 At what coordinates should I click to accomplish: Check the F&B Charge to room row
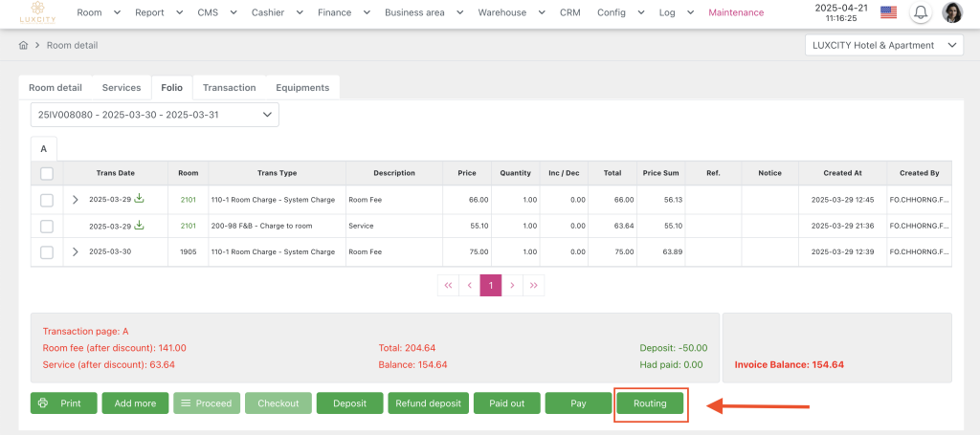(x=47, y=226)
